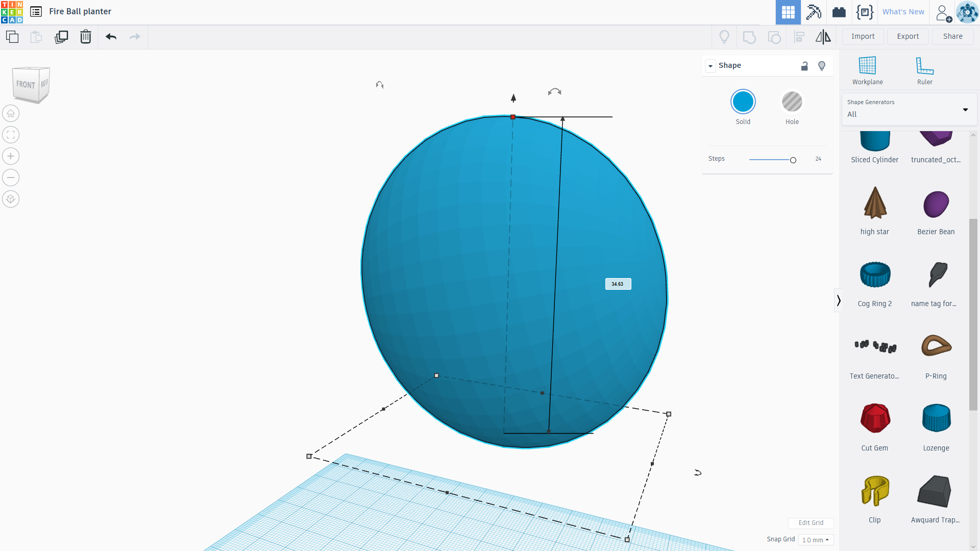This screenshot has width=980, height=551.
Task: Open the What's New link
Action: [x=903, y=12]
